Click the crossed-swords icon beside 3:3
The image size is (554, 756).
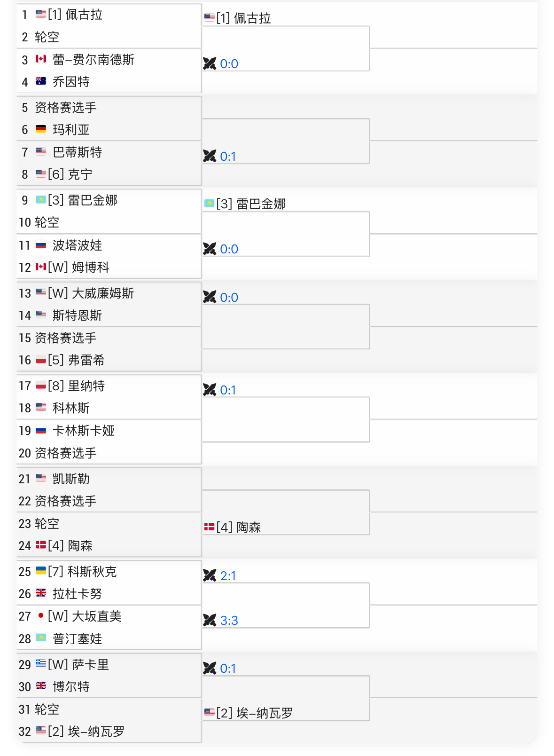pos(210,620)
